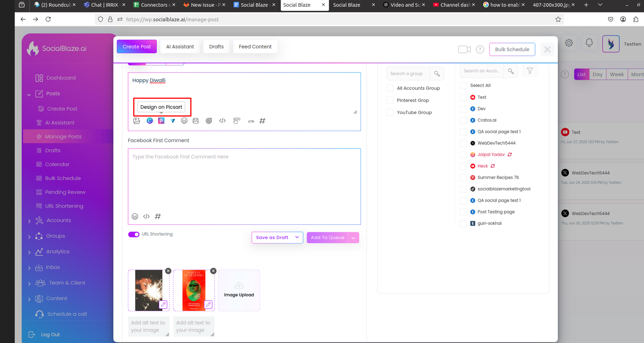Click hashtag icon in First Comment box
This screenshot has height=343, width=644.
(x=158, y=216)
